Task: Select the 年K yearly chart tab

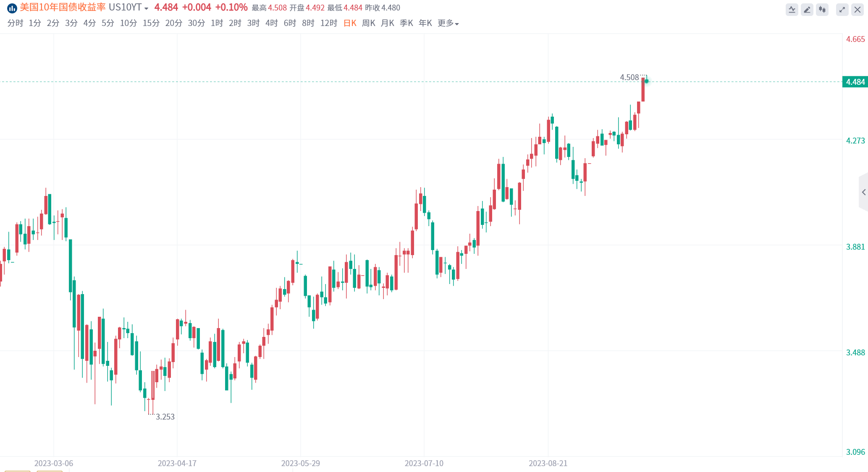Action: (x=425, y=23)
